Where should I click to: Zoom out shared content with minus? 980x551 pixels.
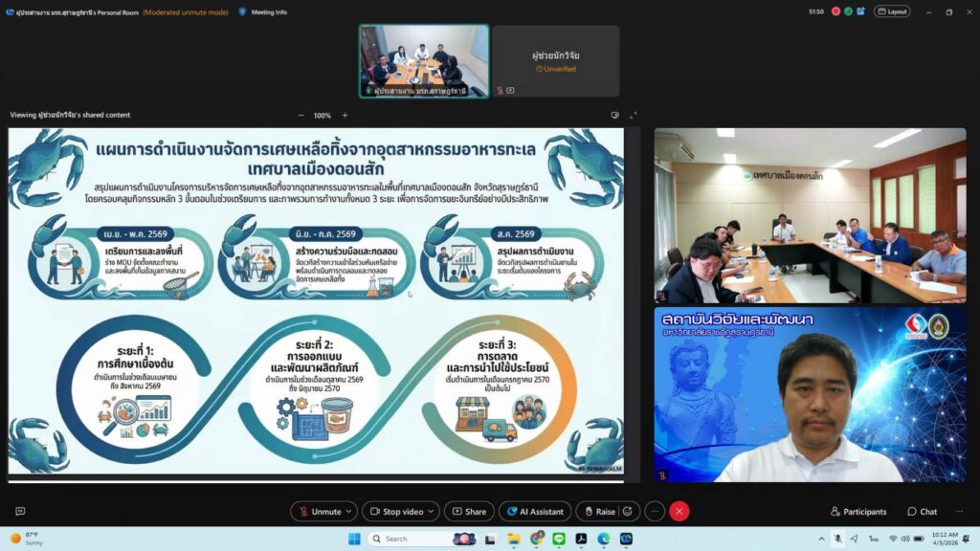(301, 115)
